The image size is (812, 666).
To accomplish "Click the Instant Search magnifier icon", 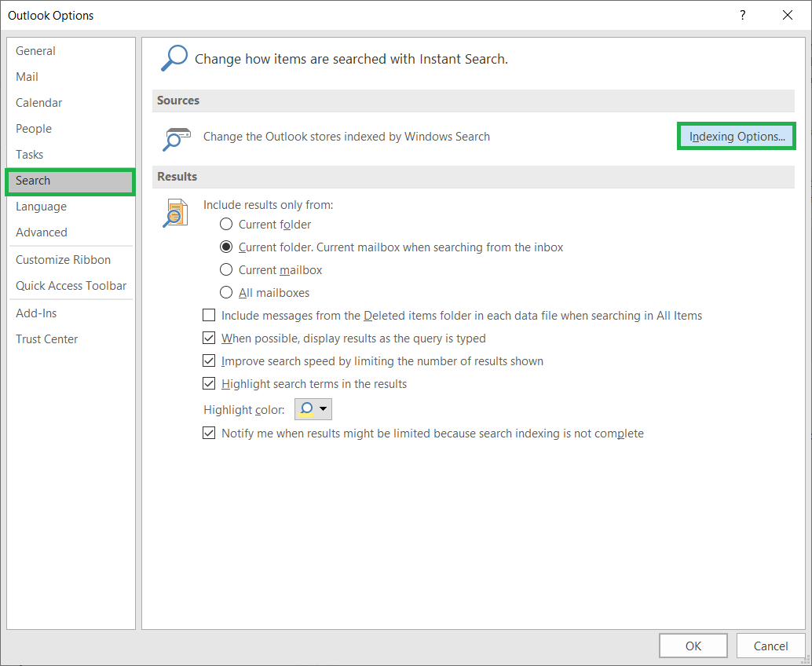I will point(174,58).
